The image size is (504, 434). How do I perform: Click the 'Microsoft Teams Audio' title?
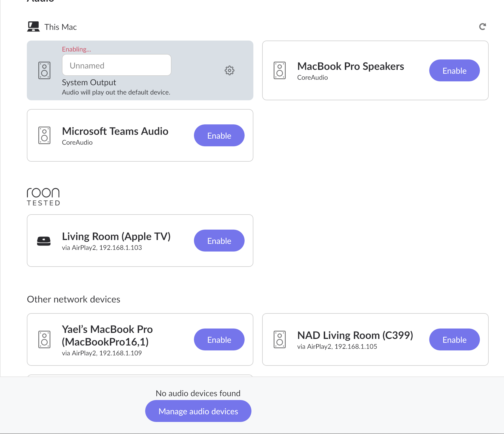click(x=115, y=131)
